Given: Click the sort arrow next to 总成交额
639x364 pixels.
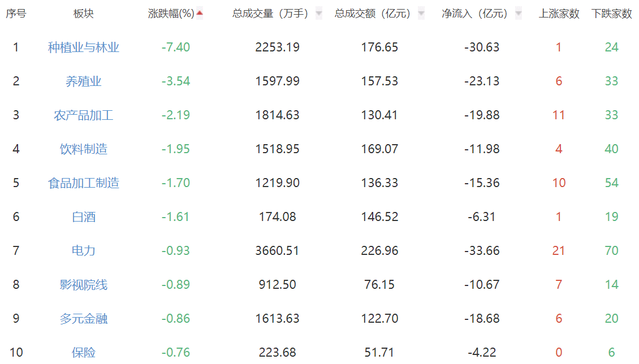Looking at the screenshot, I should (x=421, y=14).
